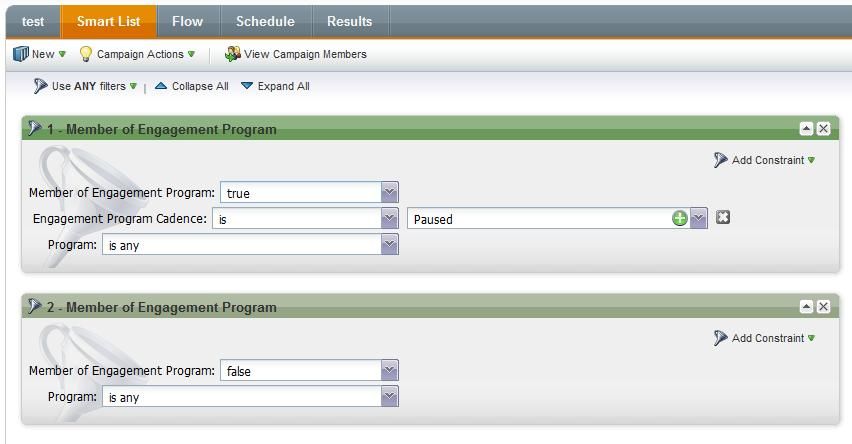Click the New smart campaign icon
Image resolution: width=852 pixels, height=444 pixels.
(21, 54)
